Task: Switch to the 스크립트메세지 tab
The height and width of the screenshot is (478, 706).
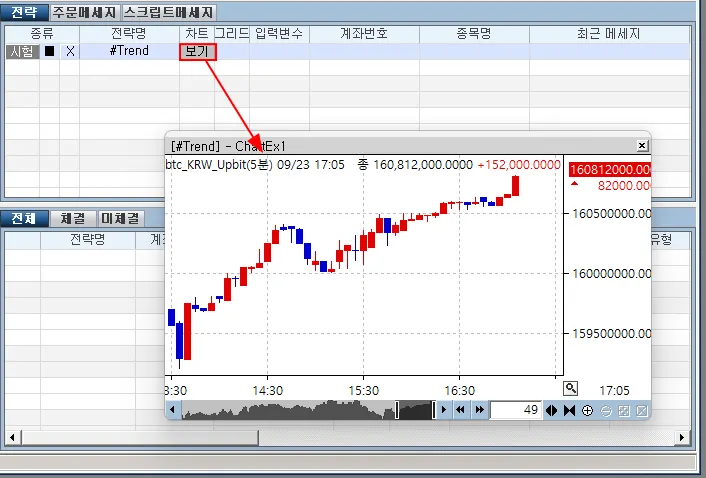Action: coord(168,12)
